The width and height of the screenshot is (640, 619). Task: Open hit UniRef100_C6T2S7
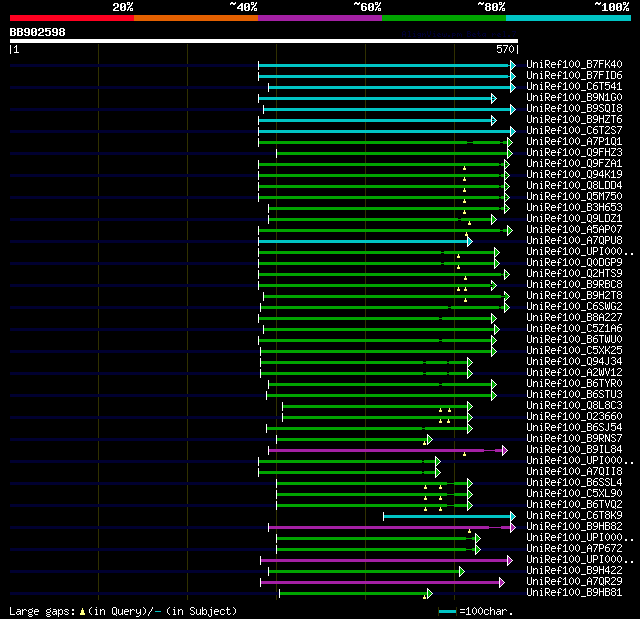pyautogui.click(x=574, y=131)
